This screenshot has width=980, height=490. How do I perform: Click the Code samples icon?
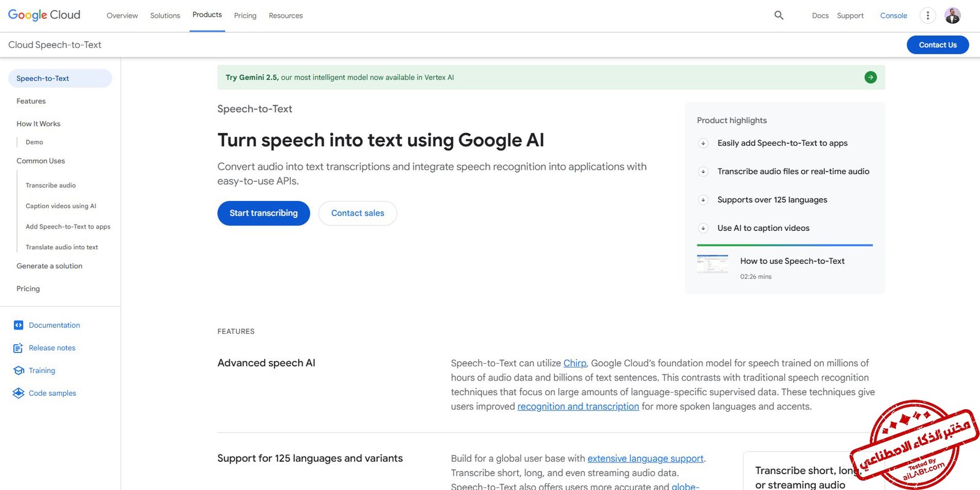coord(18,393)
